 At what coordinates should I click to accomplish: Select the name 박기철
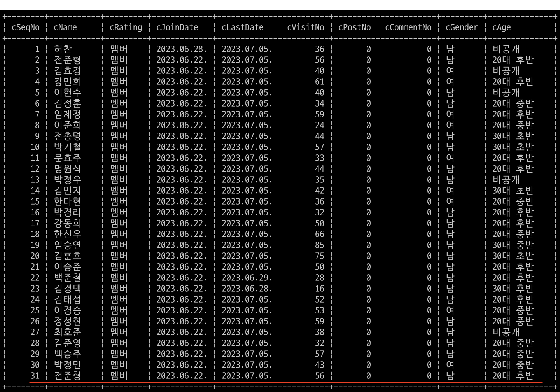(x=68, y=147)
